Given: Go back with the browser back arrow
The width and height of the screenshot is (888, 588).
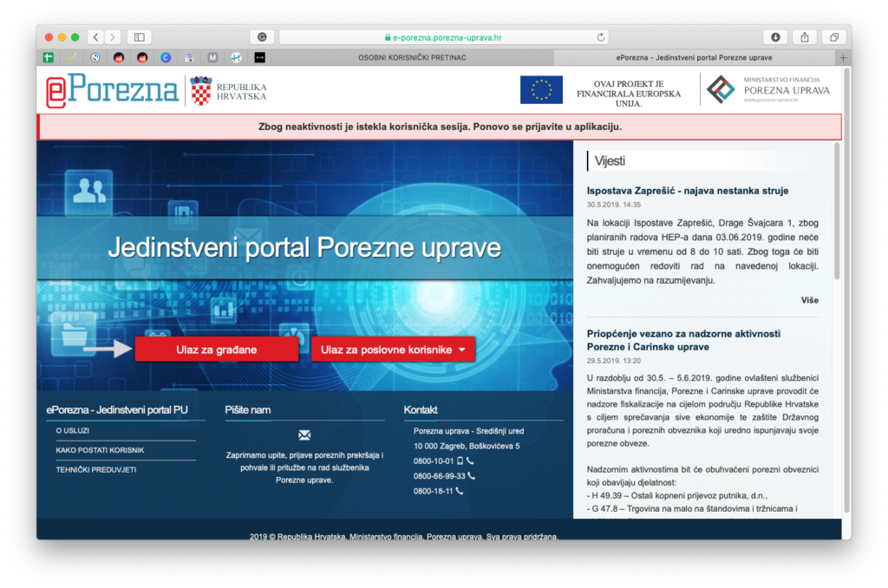Looking at the screenshot, I should coord(95,37).
